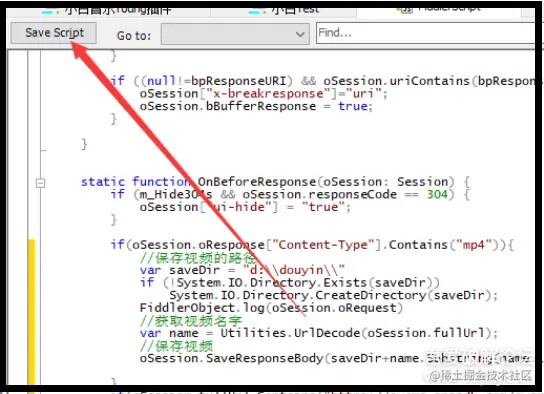Click the Save Script button

[x=54, y=33]
